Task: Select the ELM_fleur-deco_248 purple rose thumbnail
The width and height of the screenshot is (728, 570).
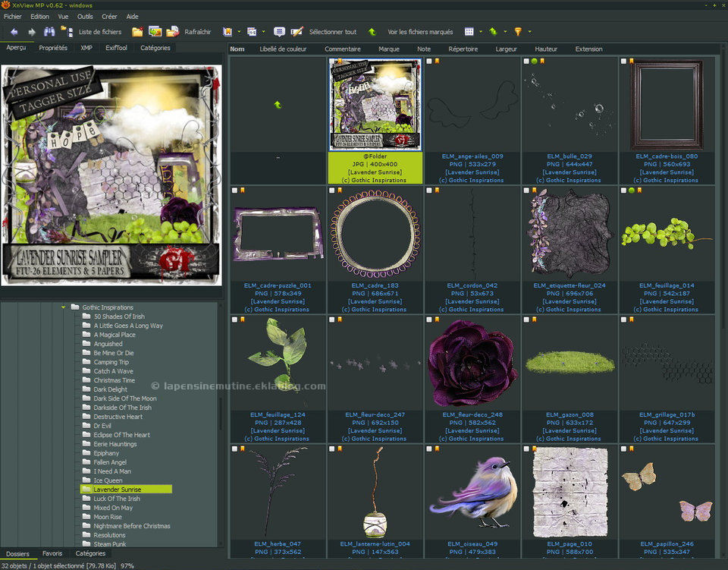Action: click(472, 364)
